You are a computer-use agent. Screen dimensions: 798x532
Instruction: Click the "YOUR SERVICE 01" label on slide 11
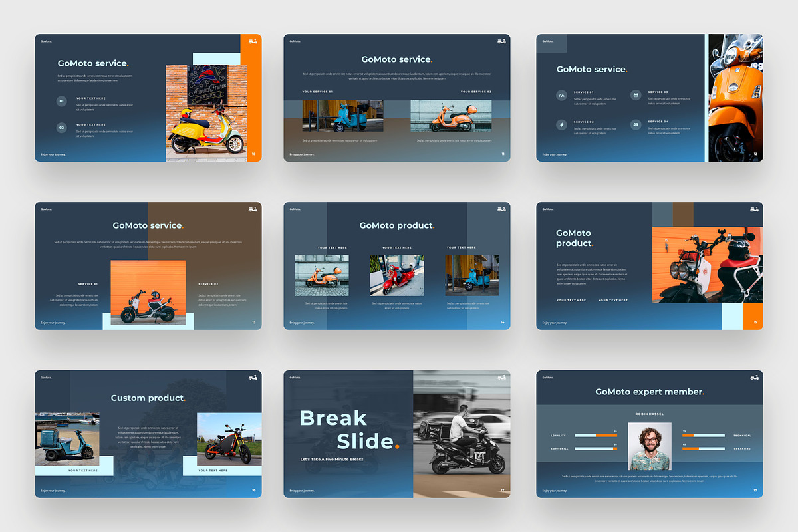[x=317, y=92]
